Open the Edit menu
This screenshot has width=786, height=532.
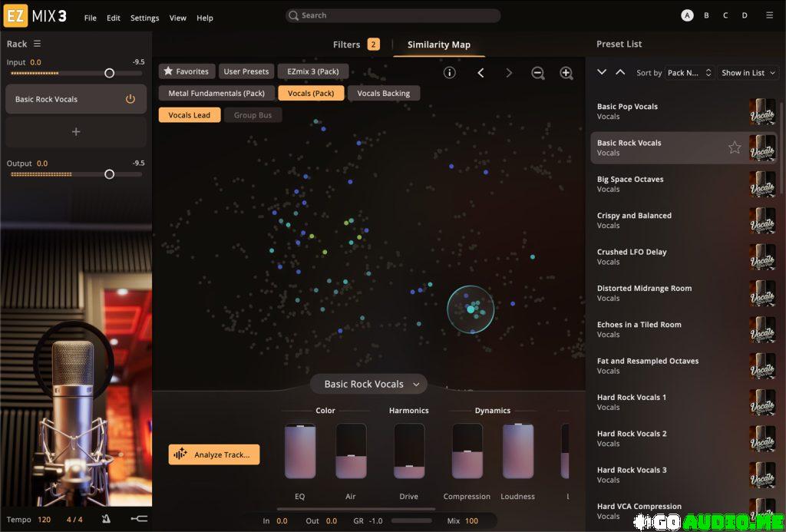[114, 18]
